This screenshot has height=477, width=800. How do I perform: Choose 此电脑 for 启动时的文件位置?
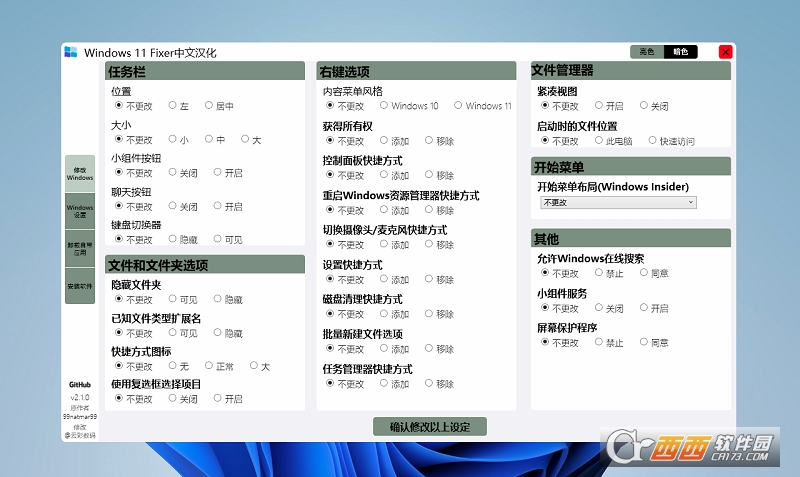pos(599,141)
